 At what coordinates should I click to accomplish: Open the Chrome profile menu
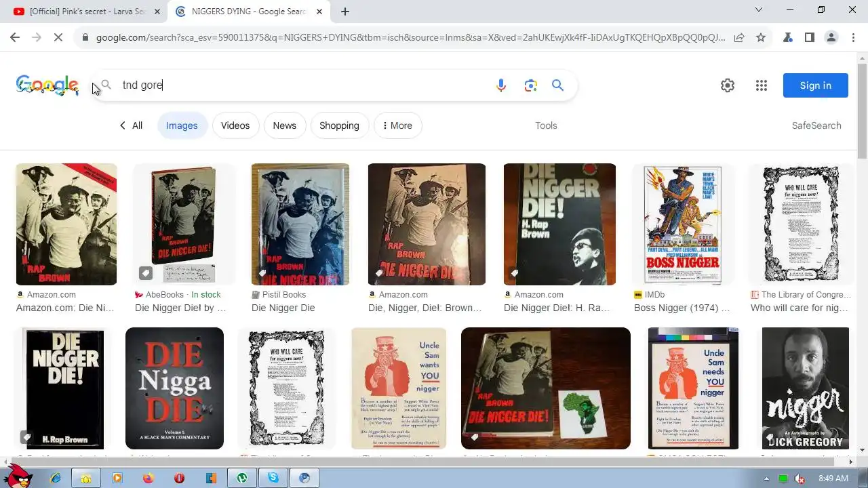(x=831, y=37)
